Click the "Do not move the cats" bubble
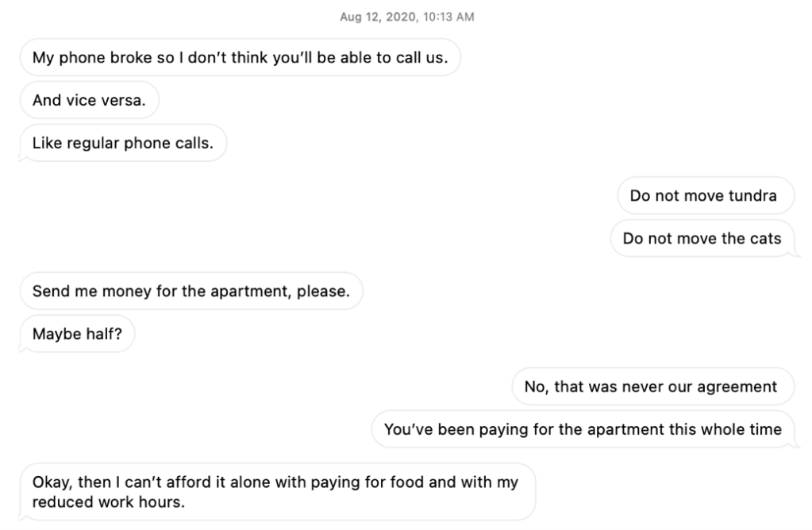This screenshot has width=812, height=530. (702, 239)
